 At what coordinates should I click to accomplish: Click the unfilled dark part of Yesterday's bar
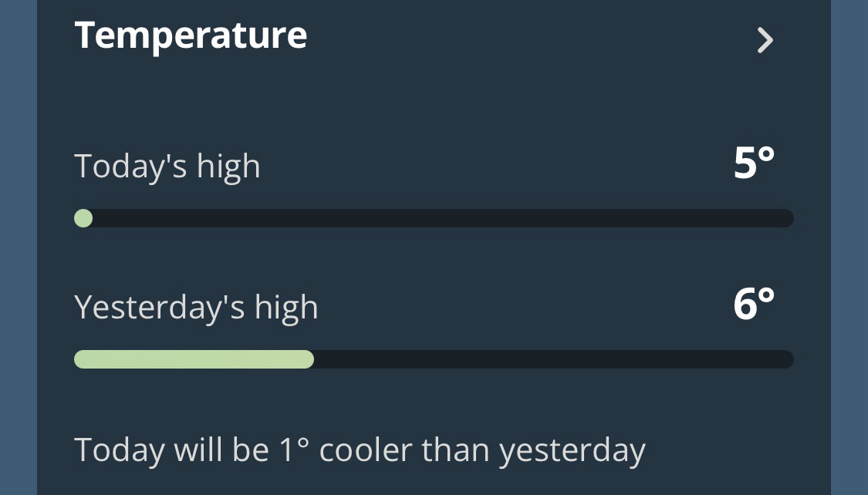pyautogui.click(x=552, y=359)
